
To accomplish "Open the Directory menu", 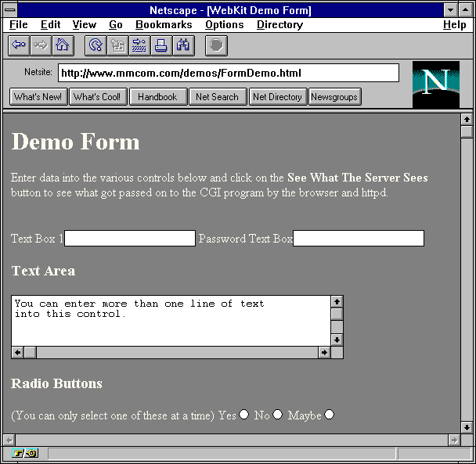I will click(x=279, y=25).
